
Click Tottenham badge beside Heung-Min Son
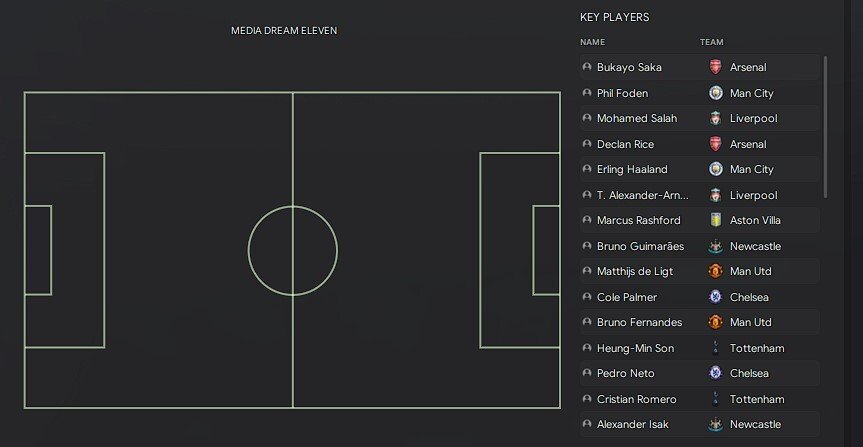point(715,348)
